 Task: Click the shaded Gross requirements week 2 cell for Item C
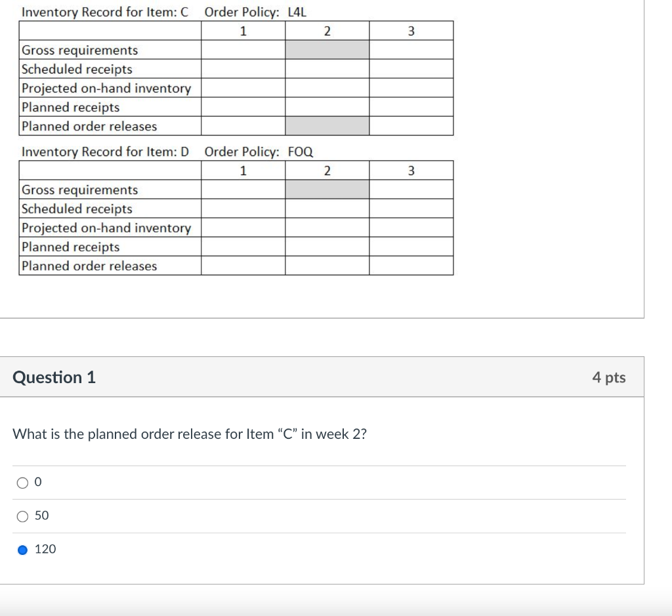coord(327,49)
